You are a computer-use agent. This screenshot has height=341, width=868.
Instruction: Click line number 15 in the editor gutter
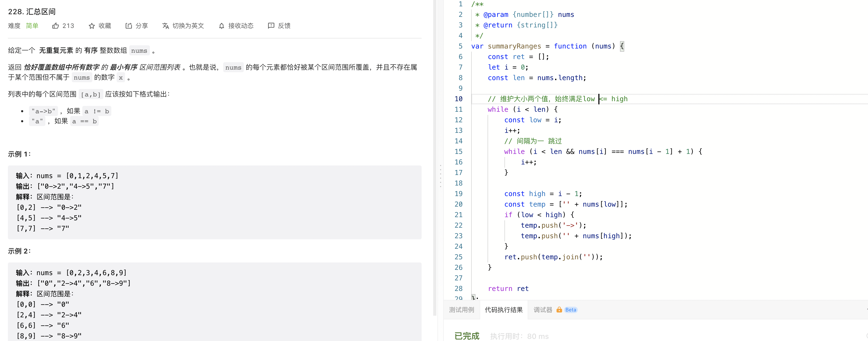(458, 152)
